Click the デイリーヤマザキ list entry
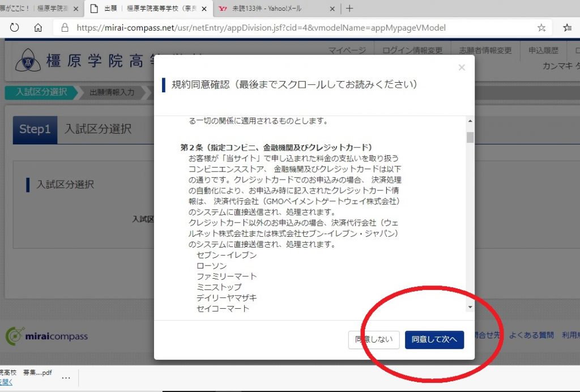The width and height of the screenshot is (580, 392). point(227,298)
